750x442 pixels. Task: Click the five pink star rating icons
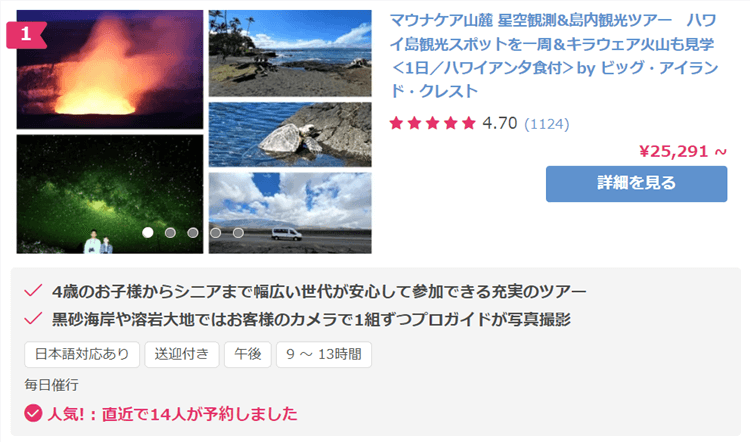432,123
